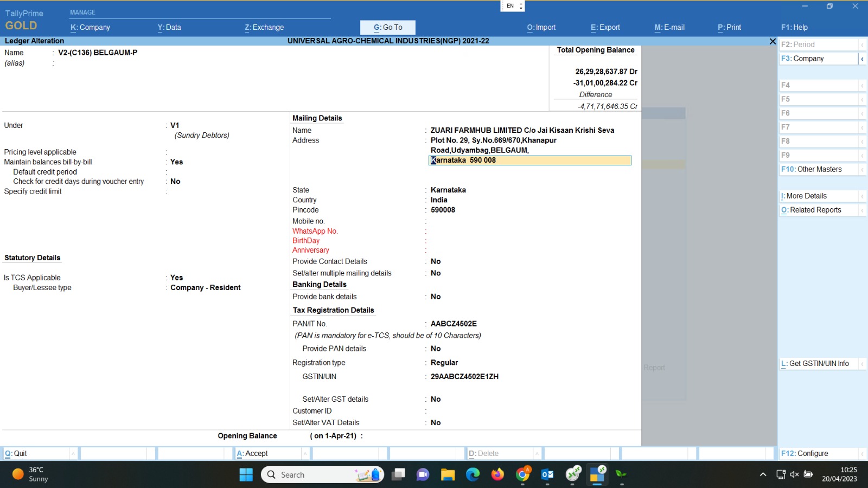The image size is (868, 488).
Task: Close the Ledger Alteration screen with X
Action: [x=773, y=41]
